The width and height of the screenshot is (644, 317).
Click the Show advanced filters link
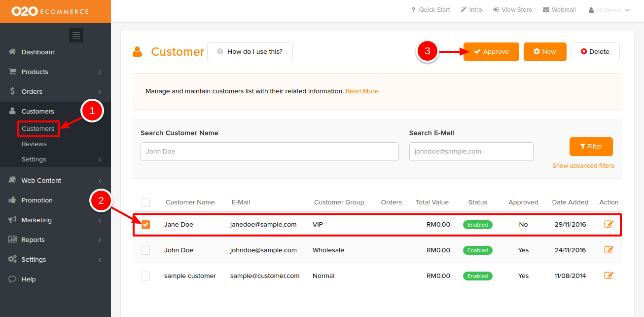pos(583,166)
